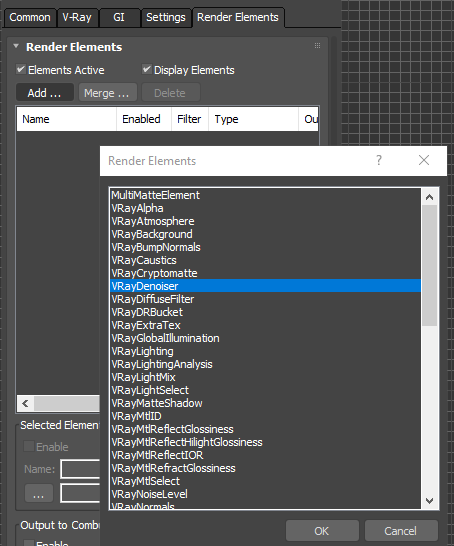Click the Delete button
The width and height of the screenshot is (454, 546).
(x=171, y=93)
